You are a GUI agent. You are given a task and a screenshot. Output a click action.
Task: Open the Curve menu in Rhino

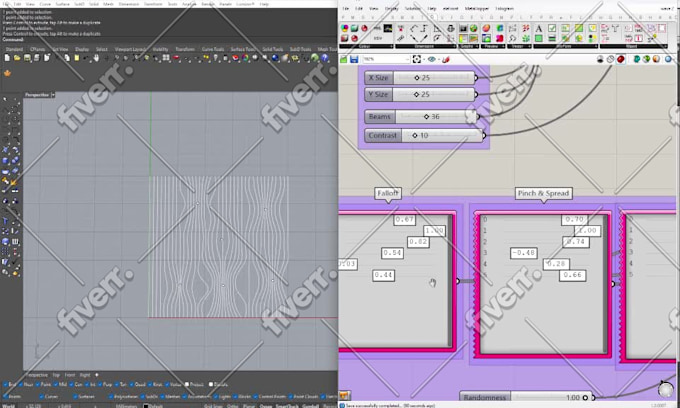coord(45,4)
